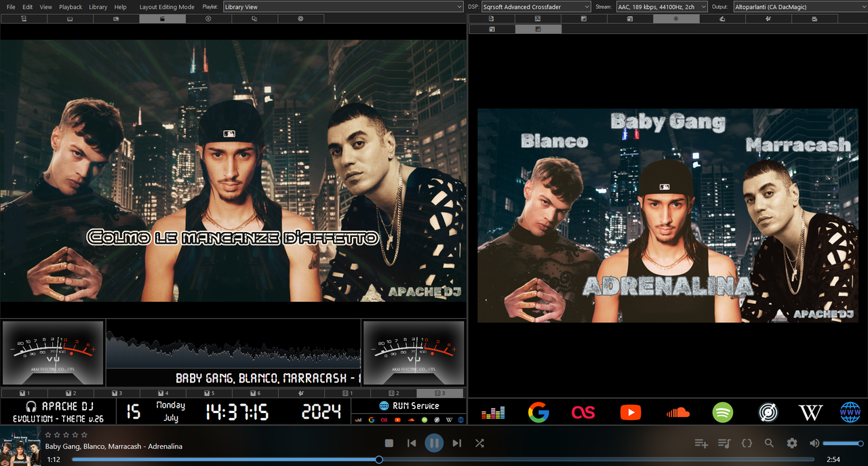Open the large SoundCloud icon
This screenshot has width=868, height=466.
click(x=677, y=412)
